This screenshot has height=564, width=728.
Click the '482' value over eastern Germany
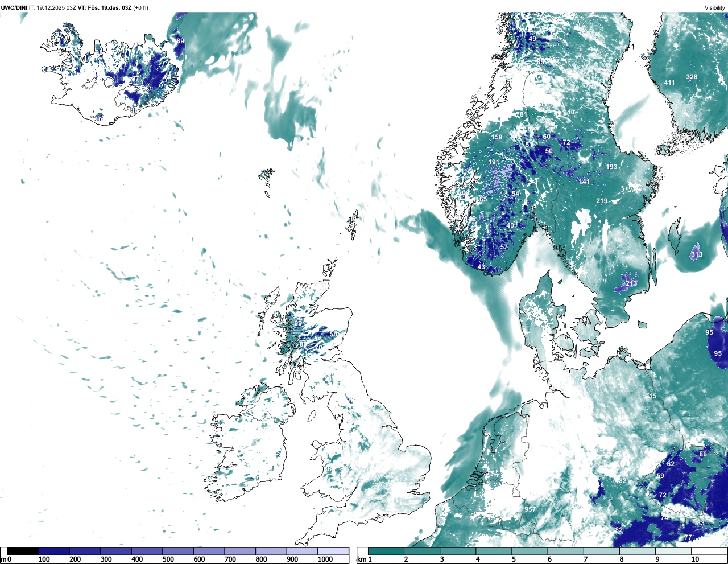[621, 481]
